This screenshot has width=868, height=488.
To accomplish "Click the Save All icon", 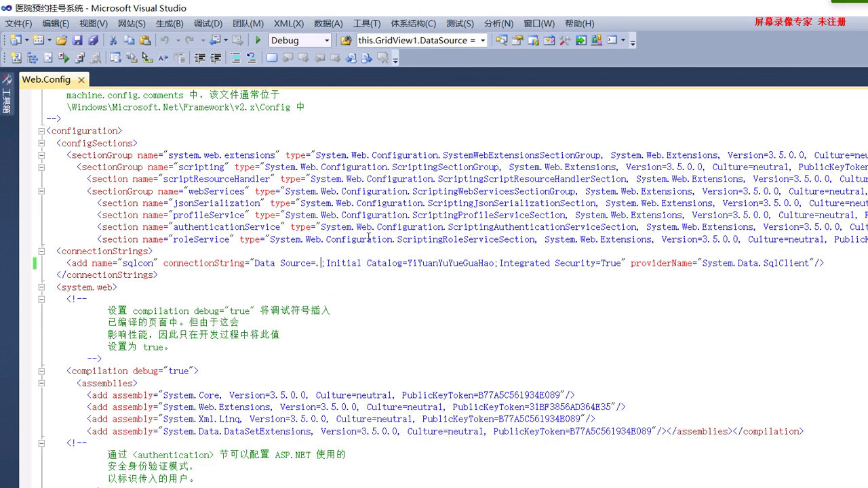I will pyautogui.click(x=94, y=41).
